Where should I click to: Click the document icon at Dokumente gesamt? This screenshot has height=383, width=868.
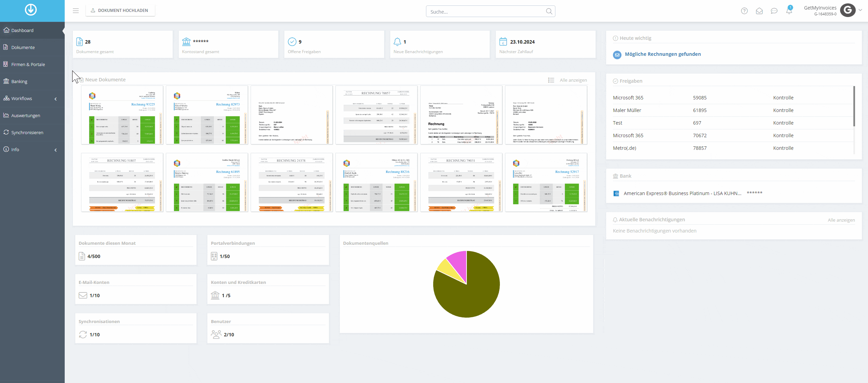(x=79, y=42)
